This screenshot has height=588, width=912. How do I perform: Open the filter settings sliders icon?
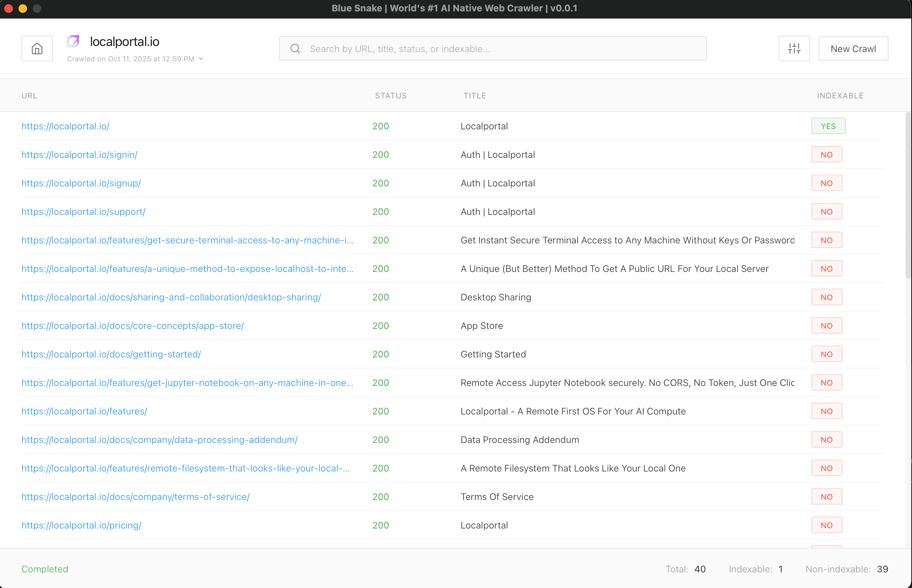click(x=794, y=48)
